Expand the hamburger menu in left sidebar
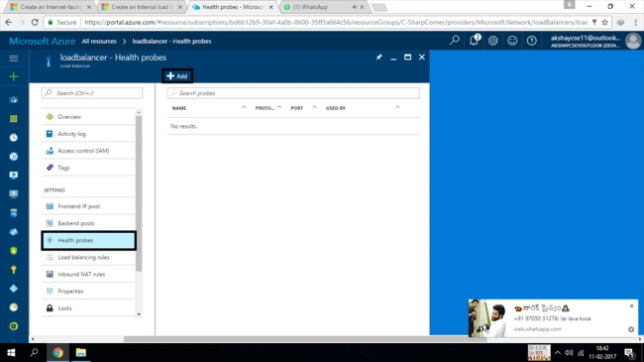Image resolution: width=644 pixels, height=362 pixels. [x=14, y=58]
